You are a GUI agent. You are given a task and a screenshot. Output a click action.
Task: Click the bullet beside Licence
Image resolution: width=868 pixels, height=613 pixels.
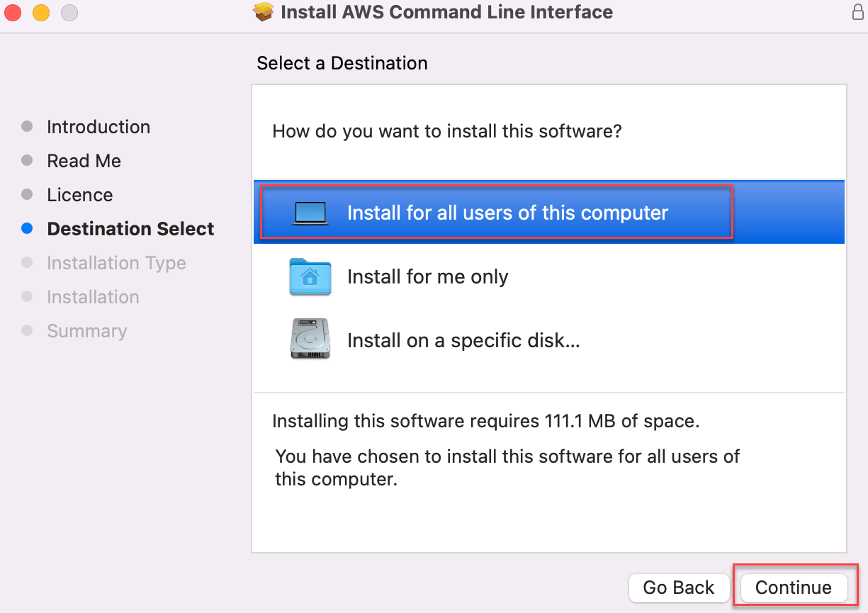27,195
